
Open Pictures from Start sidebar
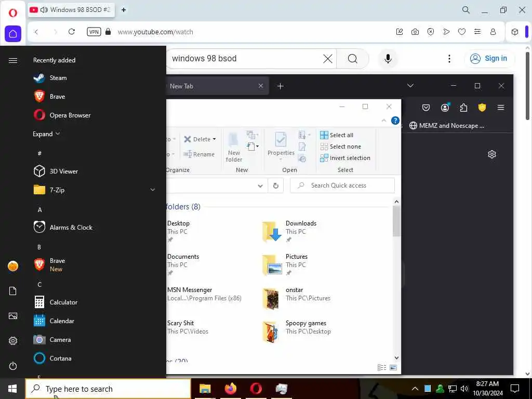13,316
